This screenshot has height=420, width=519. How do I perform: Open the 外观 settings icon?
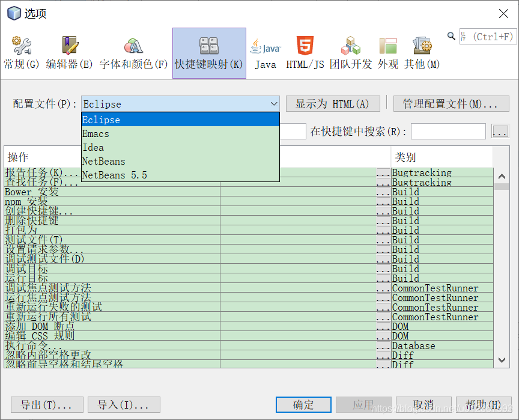click(x=387, y=45)
